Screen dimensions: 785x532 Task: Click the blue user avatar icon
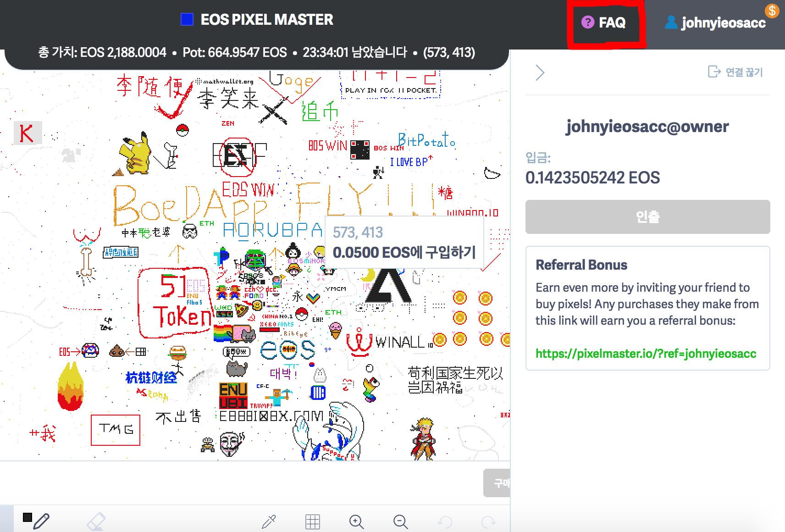coord(671,22)
